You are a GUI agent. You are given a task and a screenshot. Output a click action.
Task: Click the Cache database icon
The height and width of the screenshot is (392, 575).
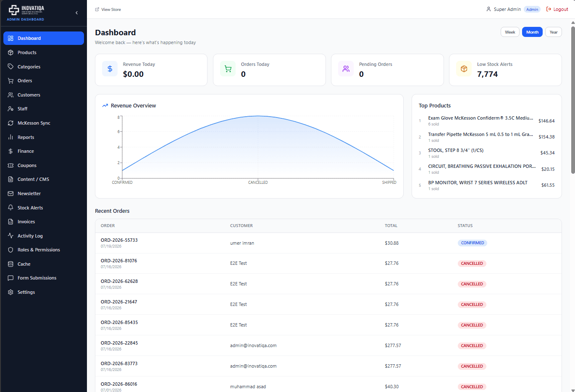11,264
